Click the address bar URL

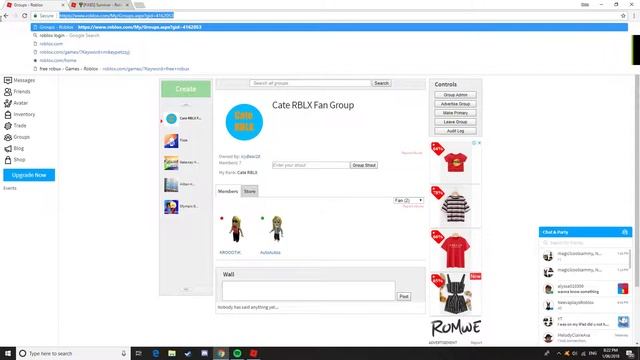coord(116,16)
